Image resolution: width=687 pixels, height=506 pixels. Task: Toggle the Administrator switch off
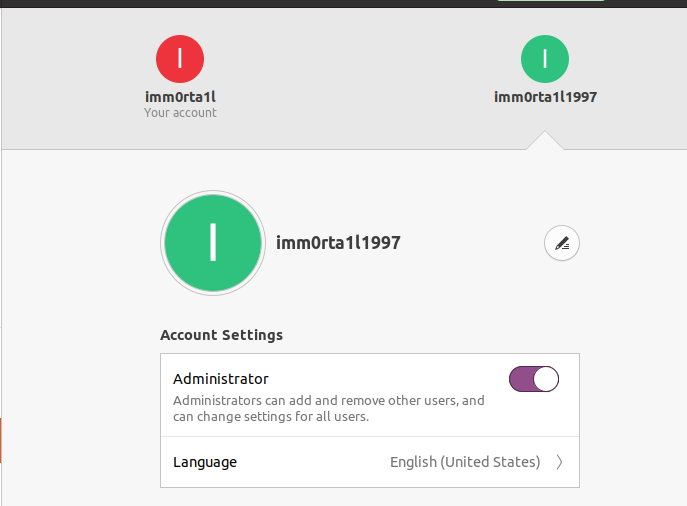pyautogui.click(x=534, y=379)
